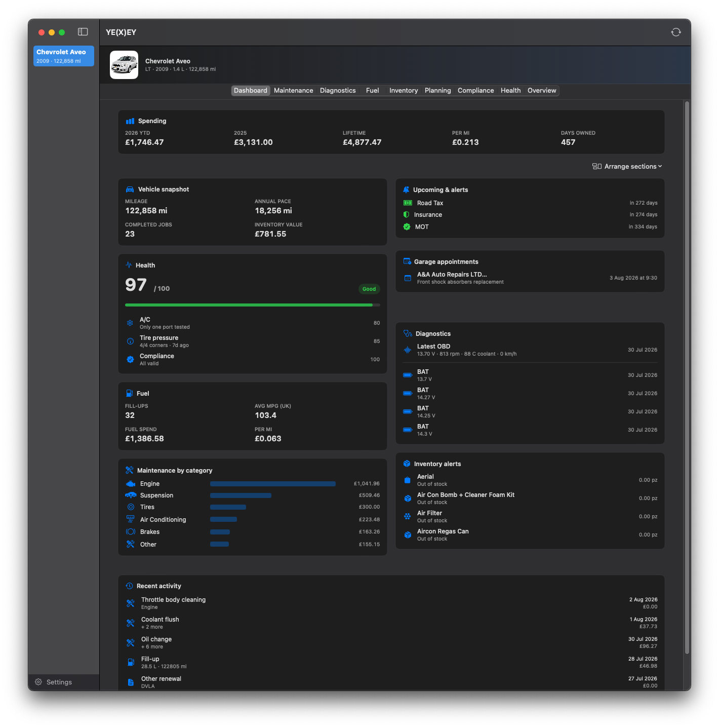Click the sync refresh icon
The height and width of the screenshot is (728, 719).
676,32
